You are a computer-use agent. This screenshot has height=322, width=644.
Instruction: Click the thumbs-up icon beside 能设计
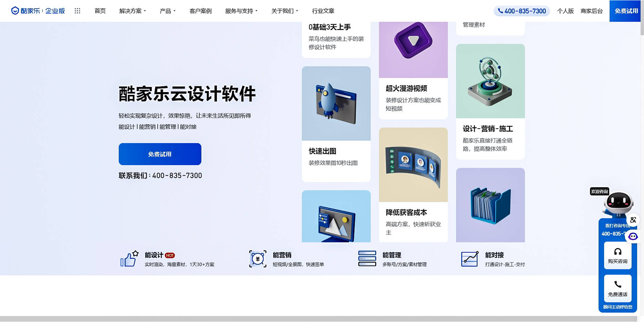pos(129,259)
